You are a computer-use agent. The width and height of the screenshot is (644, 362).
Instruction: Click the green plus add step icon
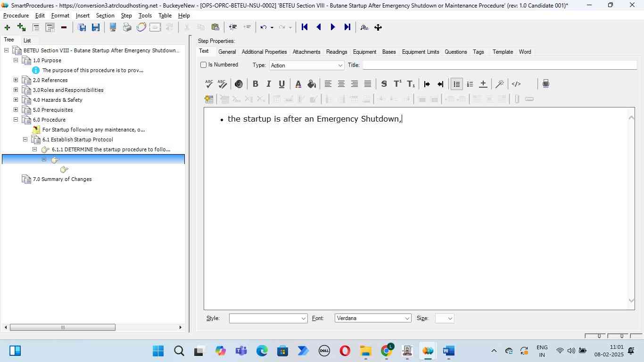[7, 27]
